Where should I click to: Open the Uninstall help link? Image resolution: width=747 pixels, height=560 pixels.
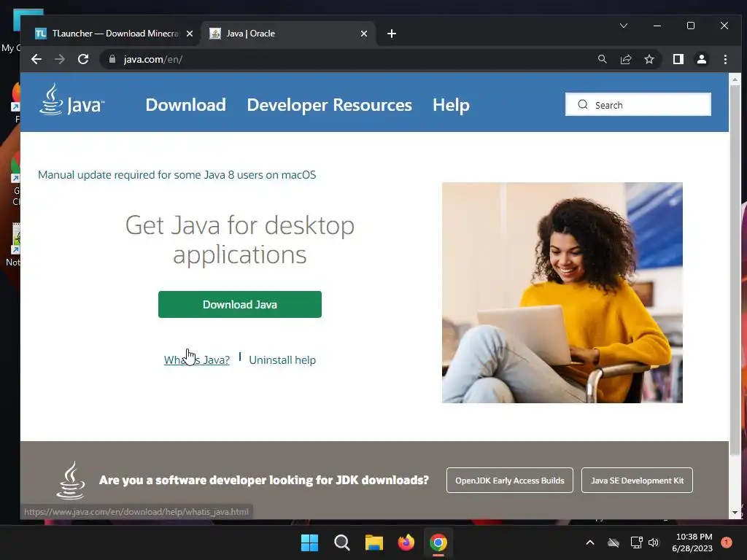coord(282,360)
